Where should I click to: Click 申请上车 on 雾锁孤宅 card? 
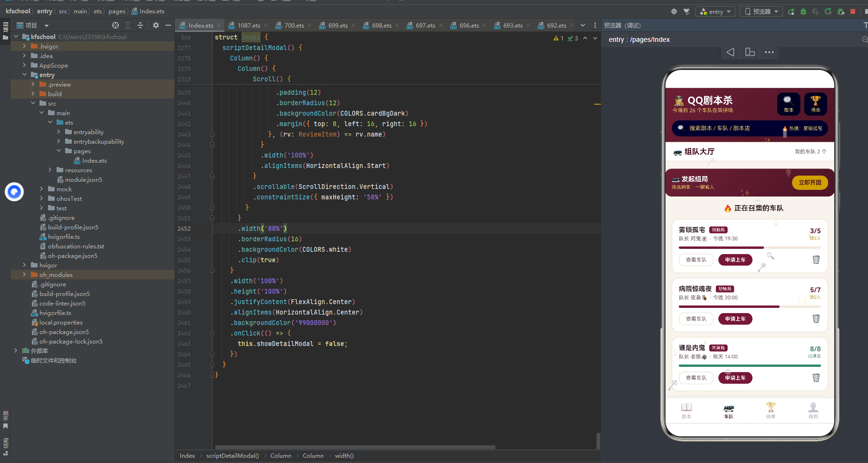735,260
